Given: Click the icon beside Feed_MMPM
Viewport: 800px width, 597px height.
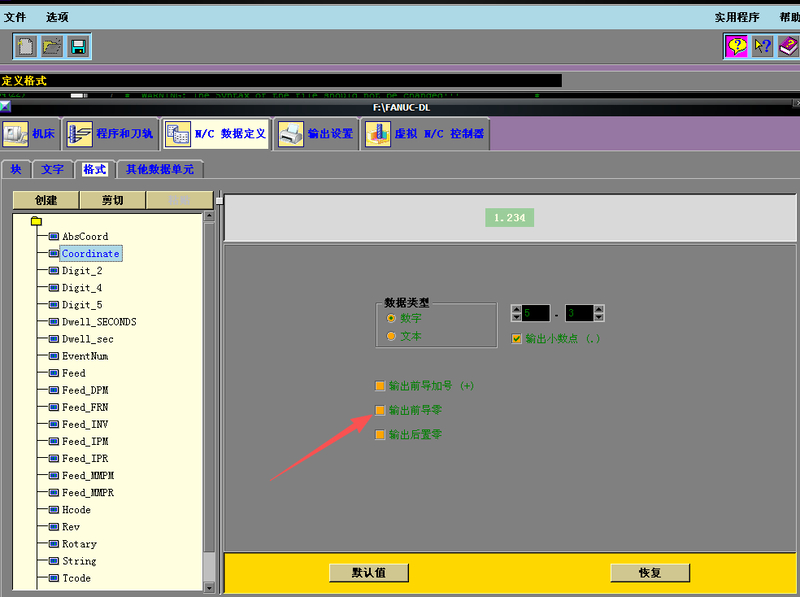Looking at the screenshot, I should 54,476.
